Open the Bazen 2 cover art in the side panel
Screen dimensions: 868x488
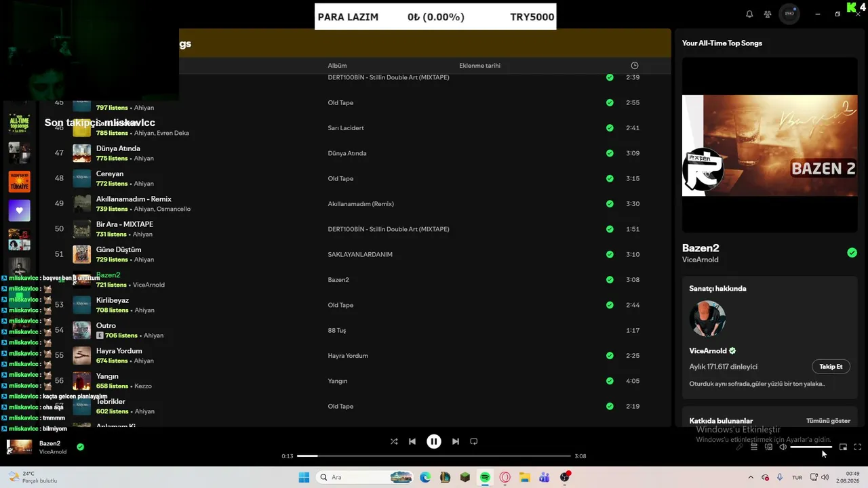[x=770, y=145]
